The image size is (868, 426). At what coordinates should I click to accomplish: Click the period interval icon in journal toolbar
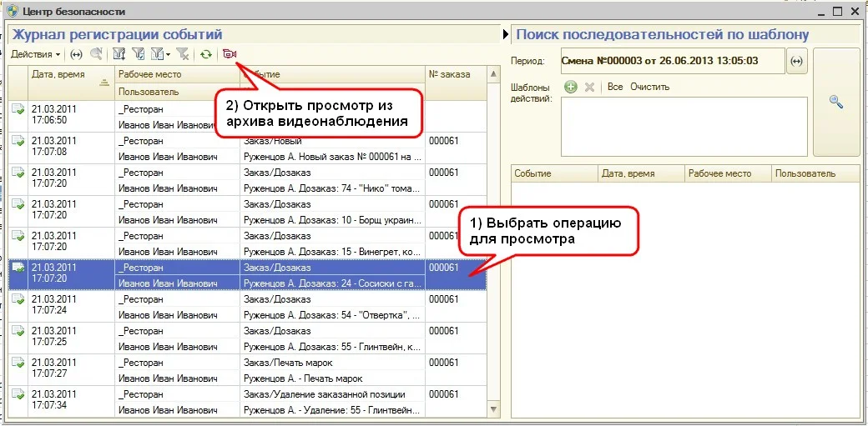(x=76, y=54)
